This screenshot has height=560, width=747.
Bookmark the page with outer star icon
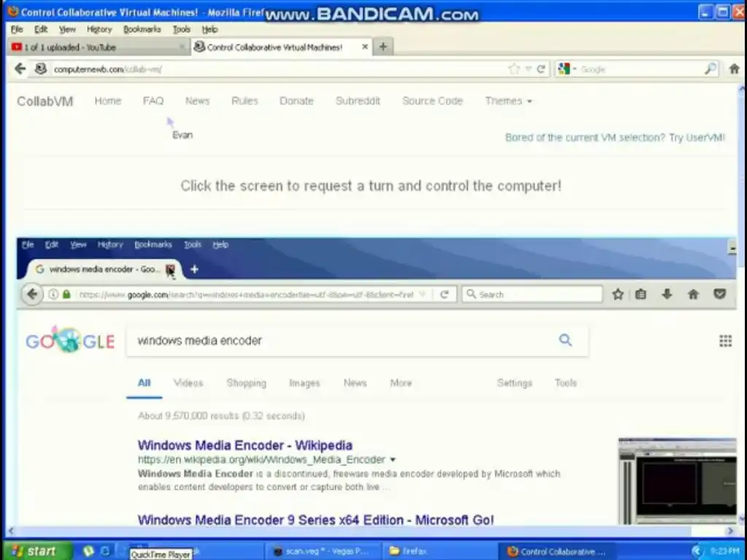(514, 69)
